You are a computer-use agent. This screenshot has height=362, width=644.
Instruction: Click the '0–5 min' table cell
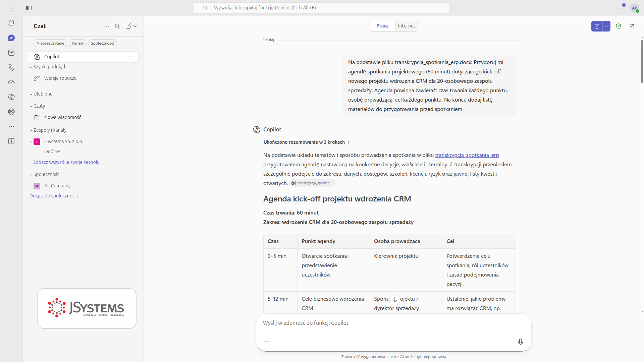pos(280,270)
